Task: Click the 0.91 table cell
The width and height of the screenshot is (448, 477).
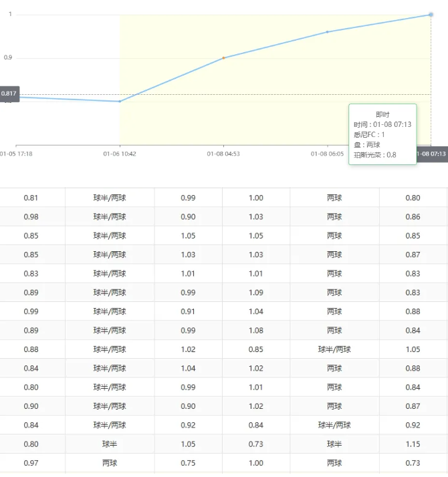Action: pos(189,311)
